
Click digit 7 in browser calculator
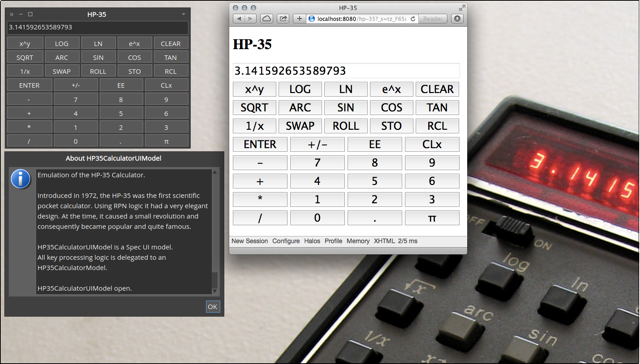[x=317, y=163]
